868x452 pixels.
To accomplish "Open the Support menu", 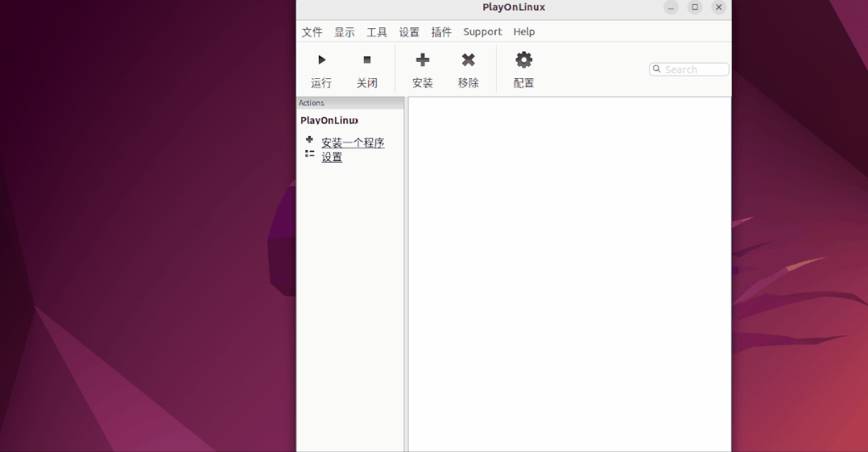I will (x=483, y=31).
